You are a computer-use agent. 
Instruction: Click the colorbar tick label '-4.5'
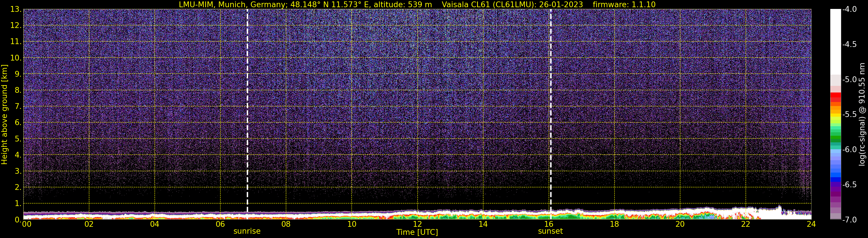click(x=849, y=44)
